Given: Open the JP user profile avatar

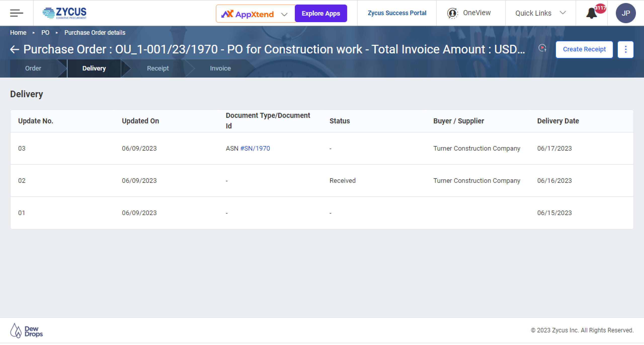Looking at the screenshot, I should click(x=626, y=13).
